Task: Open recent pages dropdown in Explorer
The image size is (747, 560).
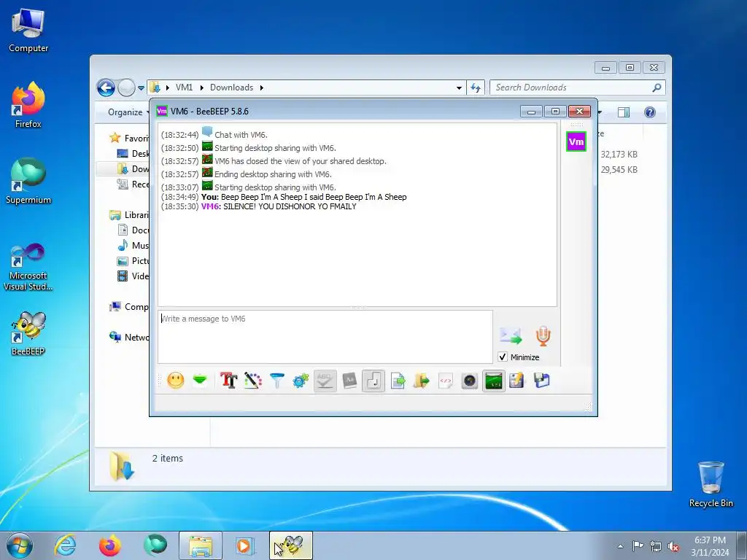Action: tap(141, 87)
